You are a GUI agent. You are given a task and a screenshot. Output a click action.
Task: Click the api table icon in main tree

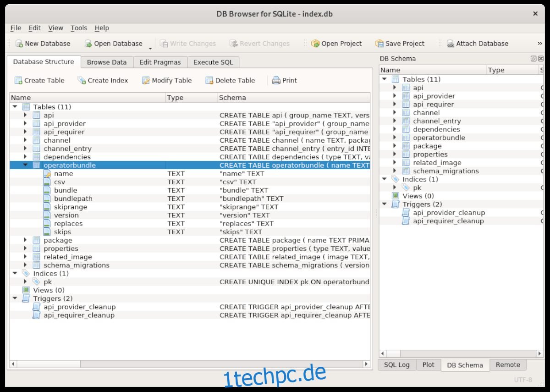click(x=36, y=115)
